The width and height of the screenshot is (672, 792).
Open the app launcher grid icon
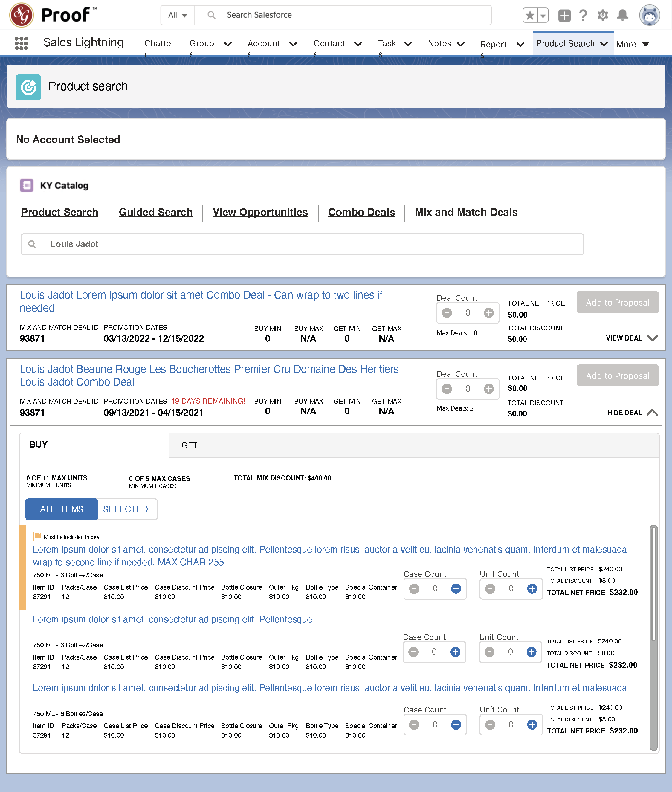coord(21,43)
